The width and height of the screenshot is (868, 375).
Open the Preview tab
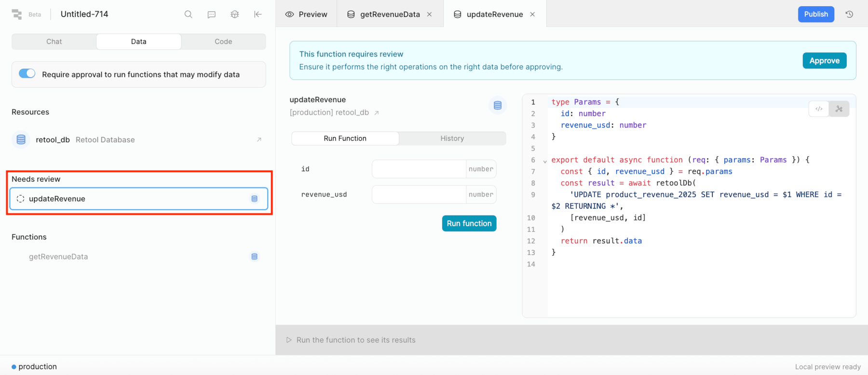[x=307, y=14]
